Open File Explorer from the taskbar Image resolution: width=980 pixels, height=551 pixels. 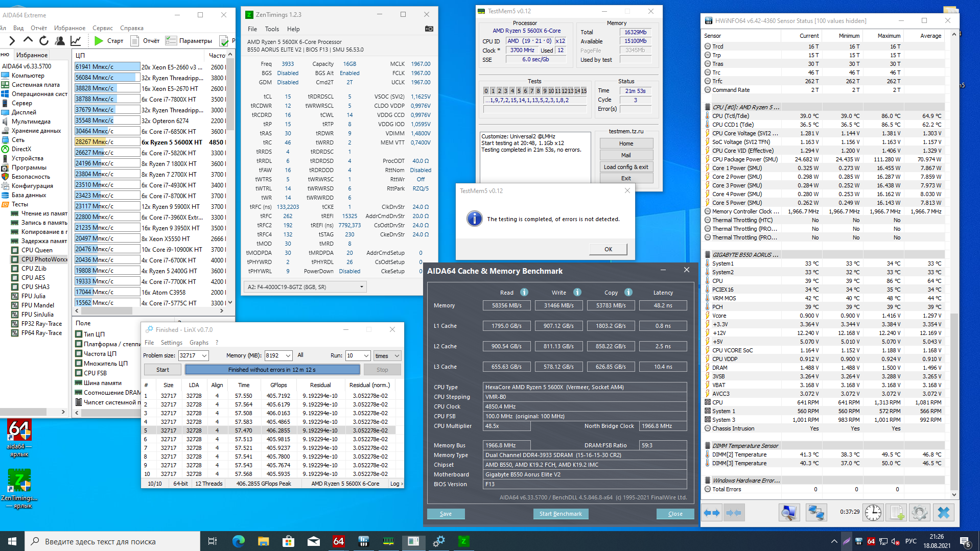coord(264,541)
